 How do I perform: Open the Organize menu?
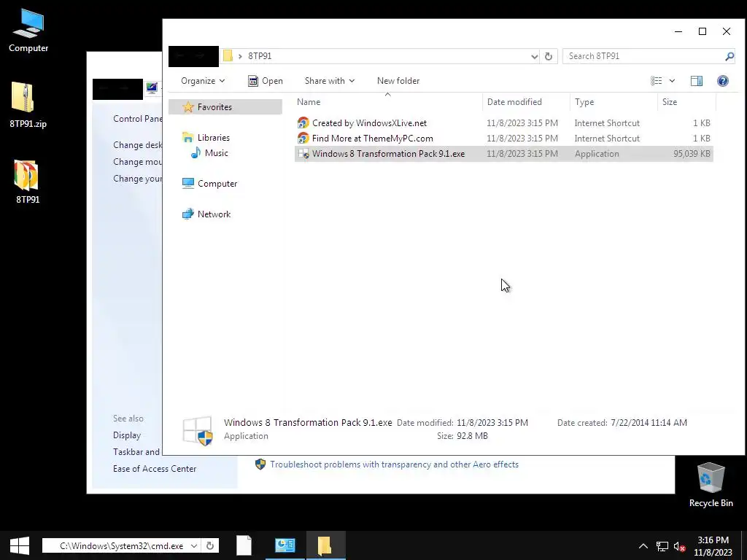click(x=203, y=81)
